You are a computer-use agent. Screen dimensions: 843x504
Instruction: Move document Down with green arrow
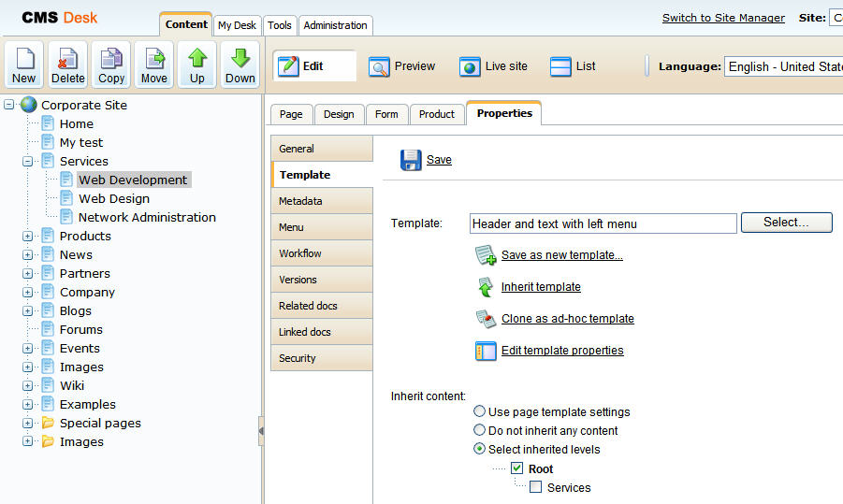pyautogui.click(x=240, y=64)
